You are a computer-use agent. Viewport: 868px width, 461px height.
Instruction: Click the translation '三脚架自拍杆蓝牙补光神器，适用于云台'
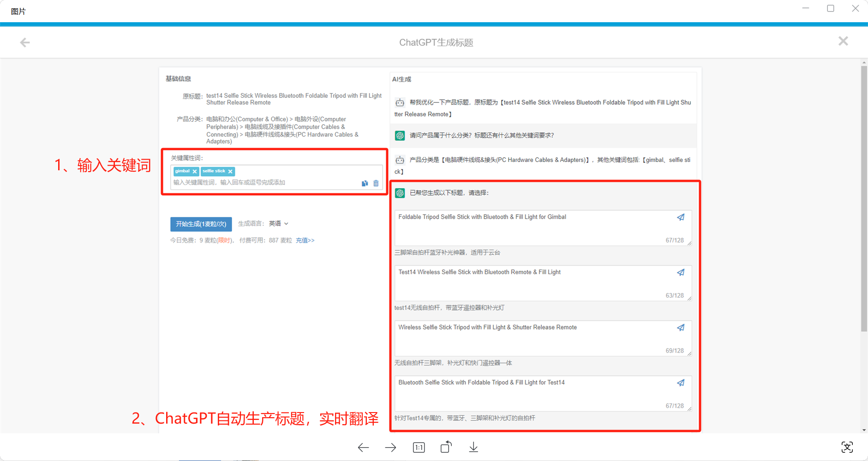click(447, 252)
